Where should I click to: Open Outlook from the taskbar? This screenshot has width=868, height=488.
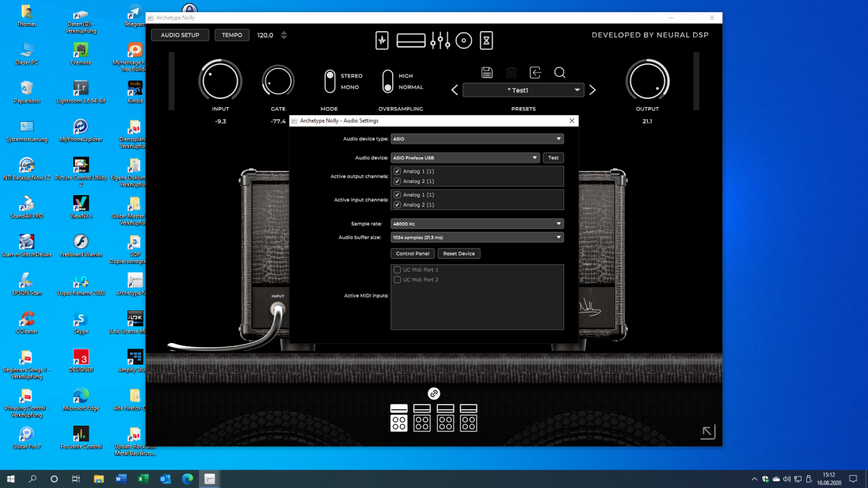pyautogui.click(x=165, y=479)
